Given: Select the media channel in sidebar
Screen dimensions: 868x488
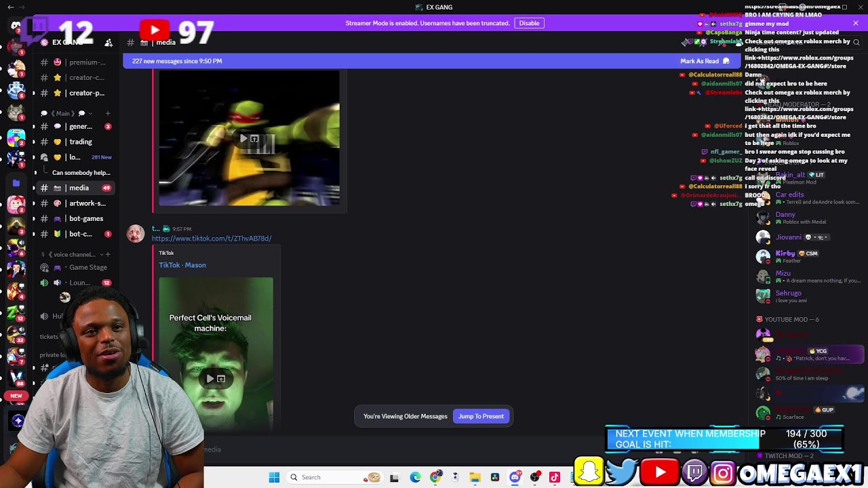Looking at the screenshot, I should coord(76,188).
